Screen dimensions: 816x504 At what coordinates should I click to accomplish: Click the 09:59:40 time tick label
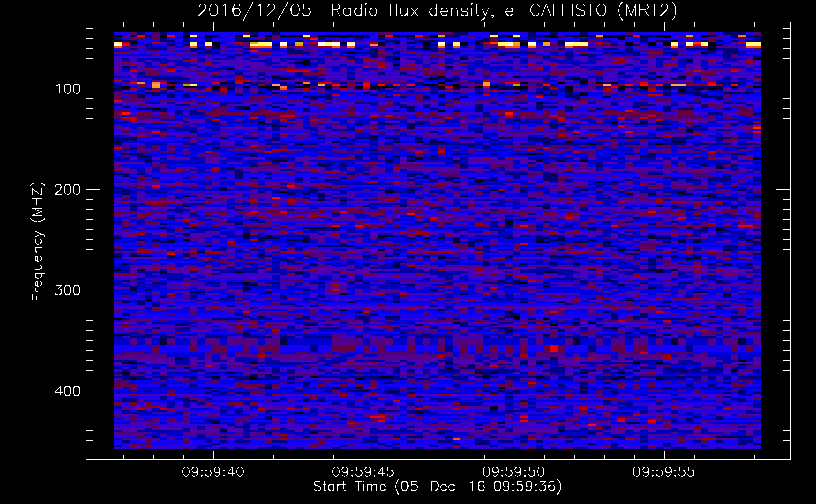(x=213, y=472)
